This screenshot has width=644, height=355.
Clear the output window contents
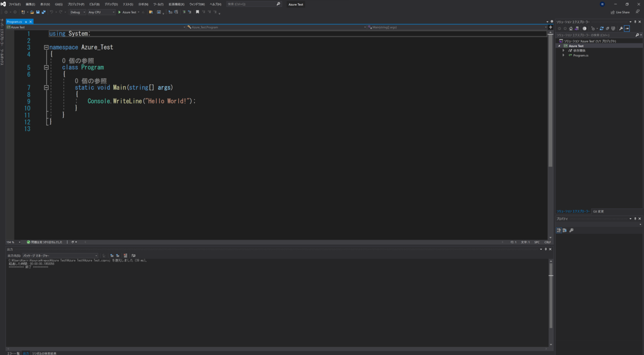(x=126, y=255)
